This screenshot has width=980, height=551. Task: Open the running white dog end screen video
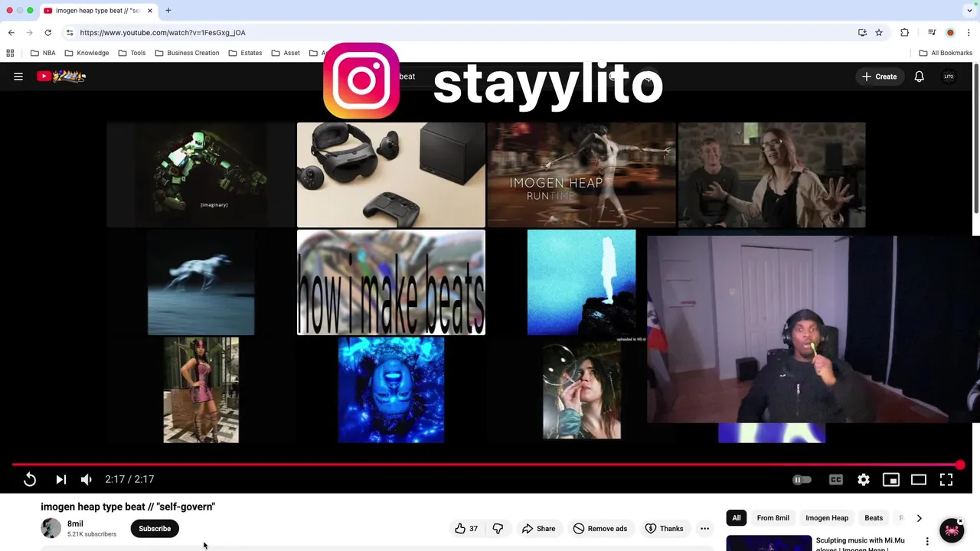[x=201, y=282]
